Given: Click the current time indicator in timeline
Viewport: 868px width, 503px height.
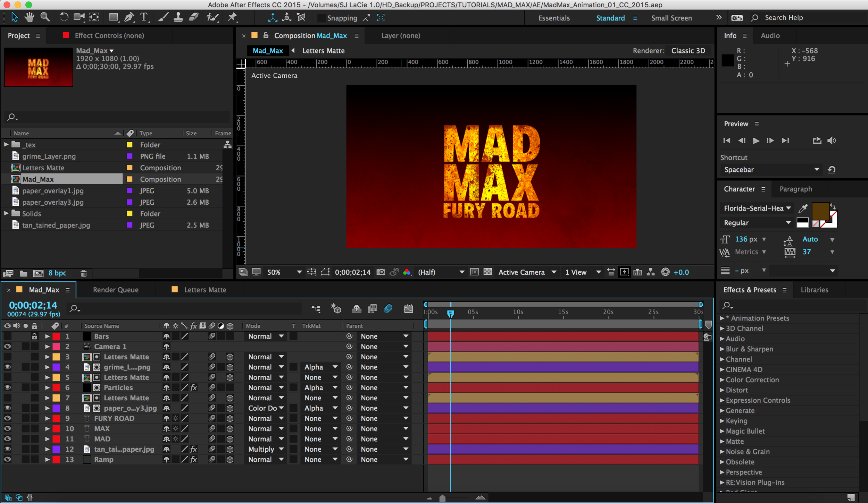Looking at the screenshot, I should [450, 314].
